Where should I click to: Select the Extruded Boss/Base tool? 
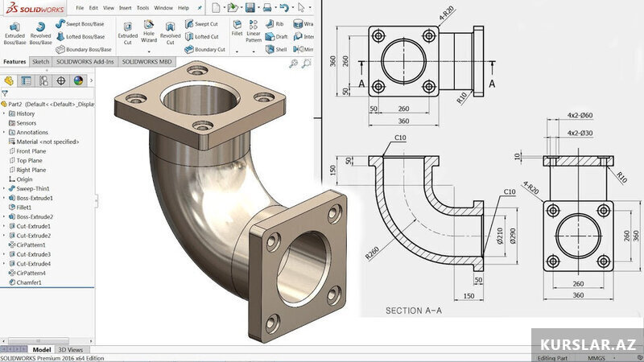[x=14, y=33]
